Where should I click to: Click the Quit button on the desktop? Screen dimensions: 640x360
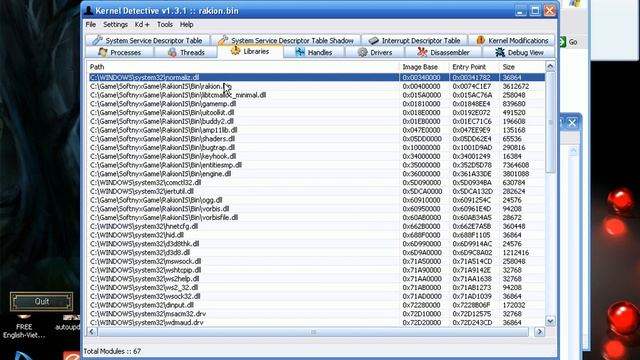click(x=42, y=302)
